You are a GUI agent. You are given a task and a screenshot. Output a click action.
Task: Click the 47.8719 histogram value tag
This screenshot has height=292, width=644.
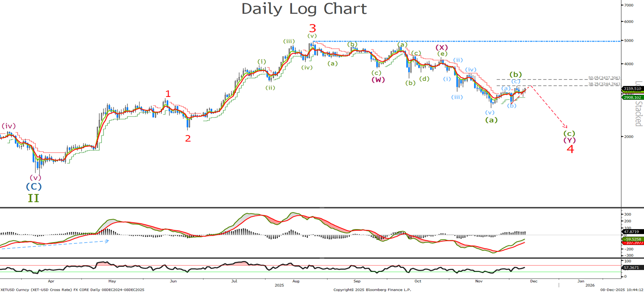(x=632, y=231)
